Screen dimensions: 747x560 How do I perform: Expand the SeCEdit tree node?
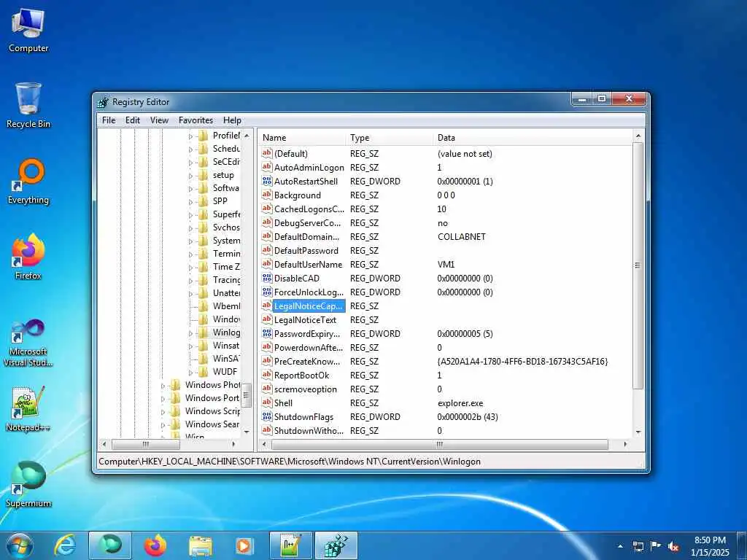(x=190, y=163)
